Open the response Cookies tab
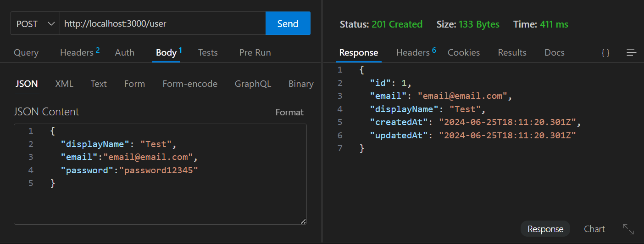 (x=463, y=53)
